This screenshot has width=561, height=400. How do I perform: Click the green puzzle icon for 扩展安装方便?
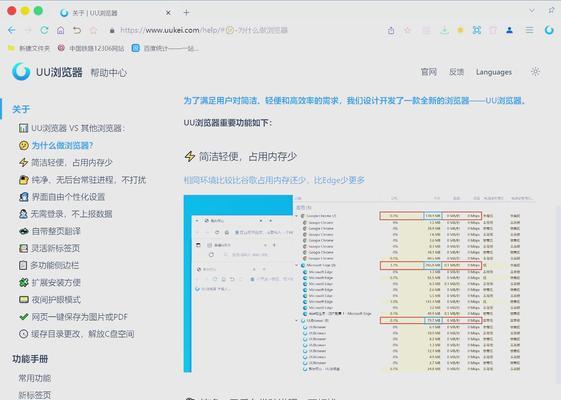click(x=24, y=282)
